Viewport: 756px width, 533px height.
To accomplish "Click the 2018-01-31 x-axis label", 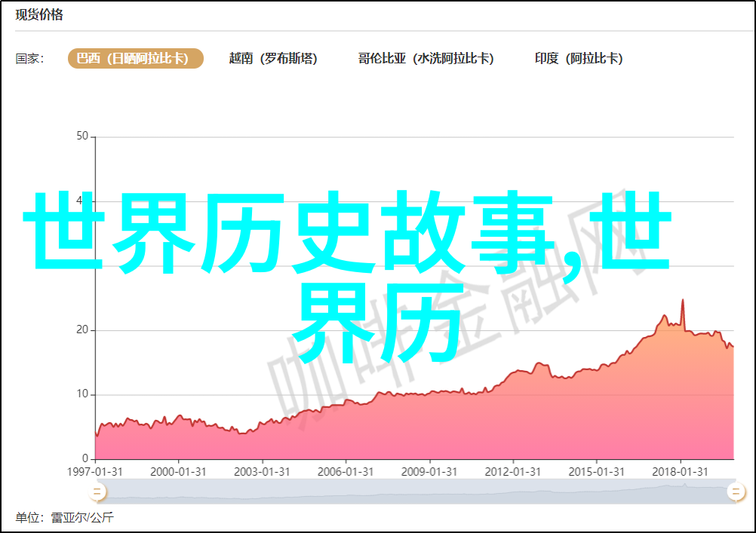I will 681,471.
